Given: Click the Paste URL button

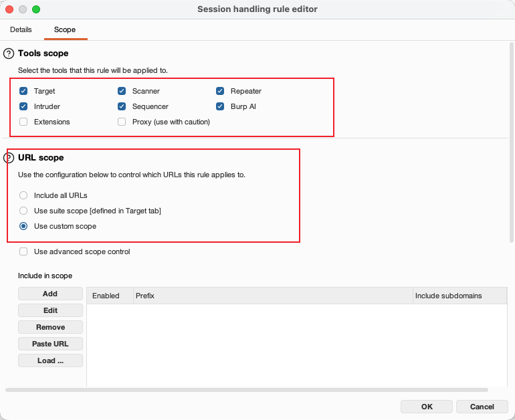Looking at the screenshot, I should (50, 344).
